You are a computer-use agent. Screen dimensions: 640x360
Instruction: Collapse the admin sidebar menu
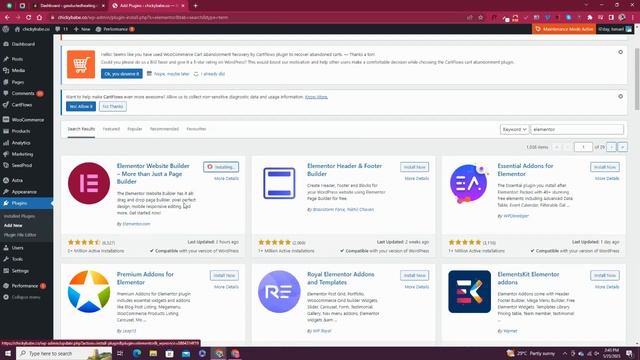tap(22, 297)
